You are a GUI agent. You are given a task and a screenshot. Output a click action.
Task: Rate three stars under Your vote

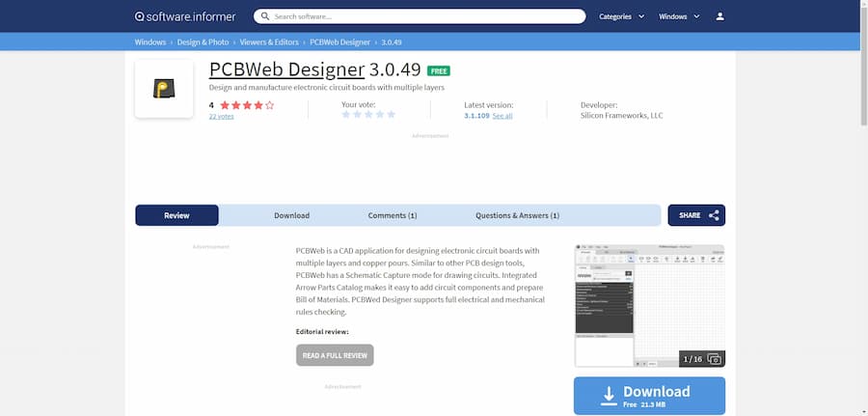click(368, 114)
